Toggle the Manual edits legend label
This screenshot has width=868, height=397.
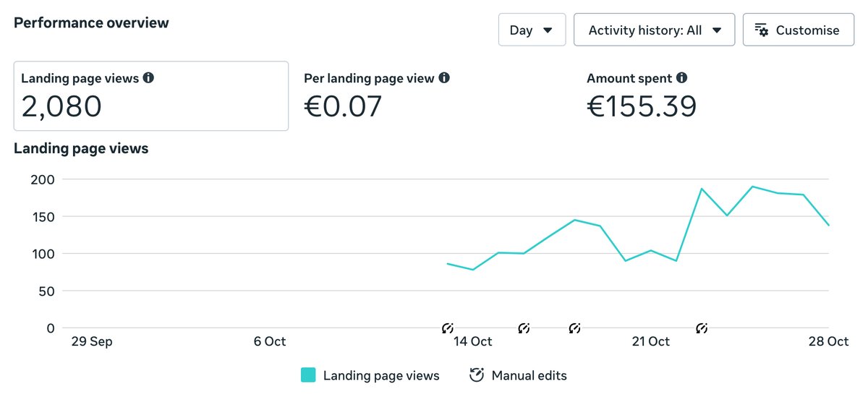529,375
